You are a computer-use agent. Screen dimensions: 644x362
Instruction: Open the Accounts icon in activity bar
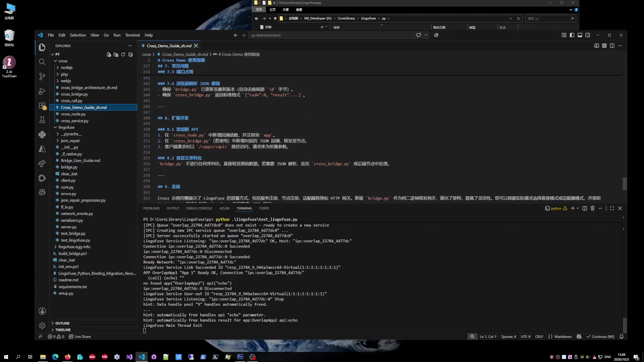coord(42,311)
